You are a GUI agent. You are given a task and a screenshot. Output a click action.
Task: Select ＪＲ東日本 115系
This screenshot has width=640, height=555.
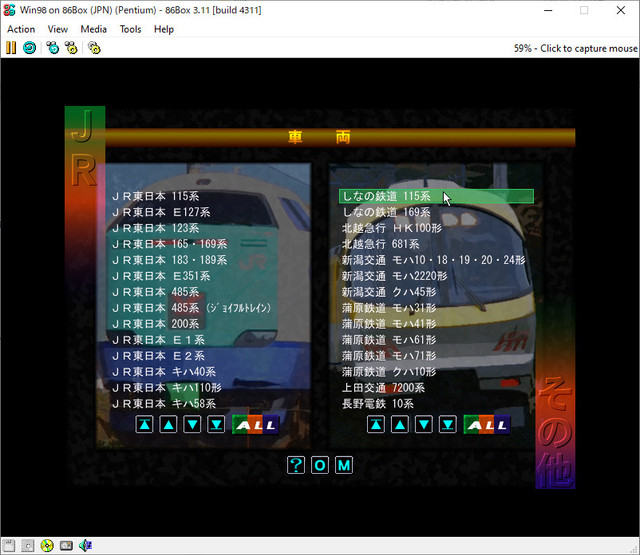pyautogui.click(x=156, y=196)
